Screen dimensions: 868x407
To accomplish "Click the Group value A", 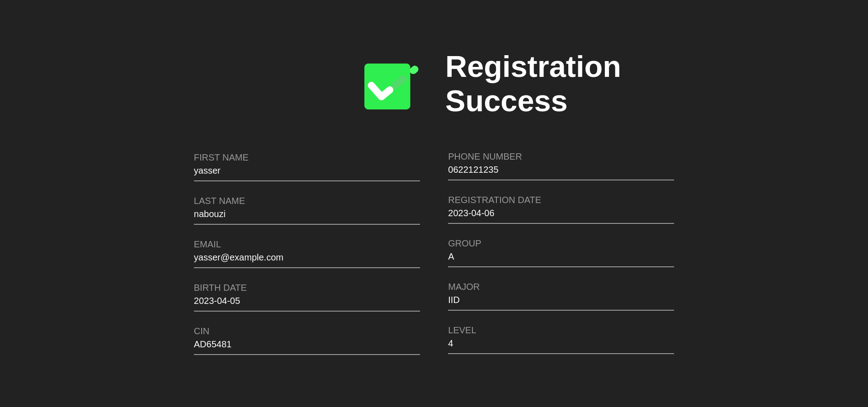I will (451, 257).
